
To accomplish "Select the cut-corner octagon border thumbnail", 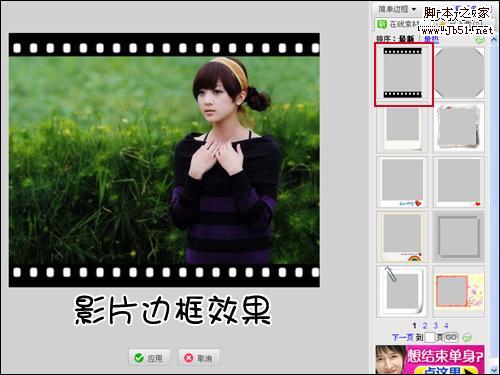I will 459,73.
